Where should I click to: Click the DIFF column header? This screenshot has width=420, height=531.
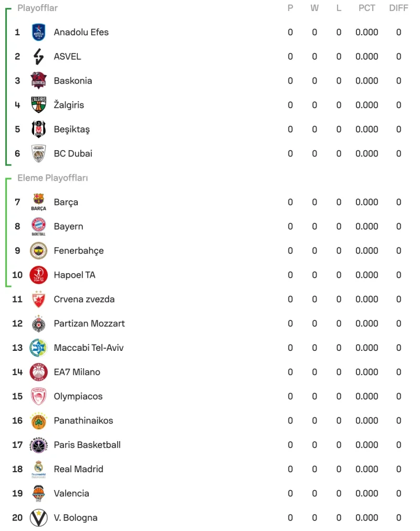[x=398, y=8]
